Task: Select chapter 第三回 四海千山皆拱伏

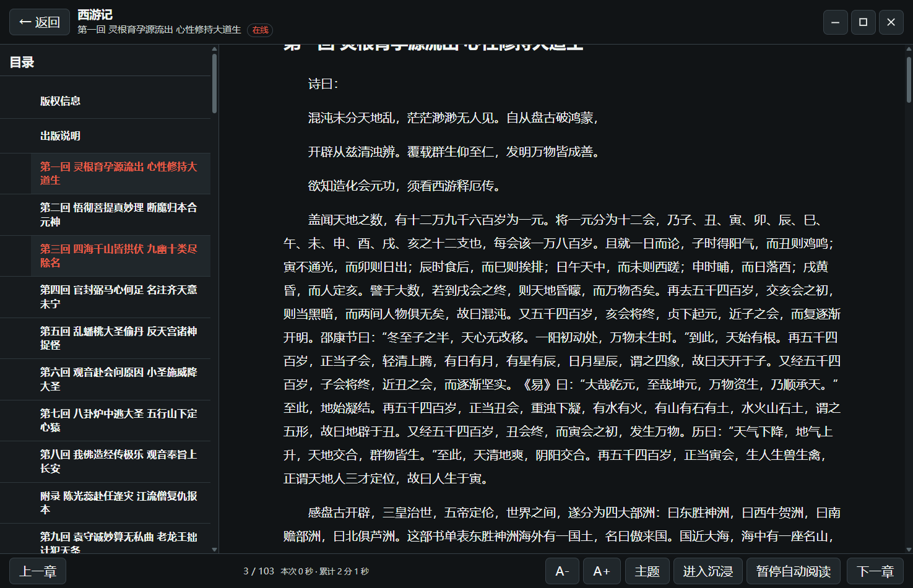Action: pyautogui.click(x=121, y=256)
